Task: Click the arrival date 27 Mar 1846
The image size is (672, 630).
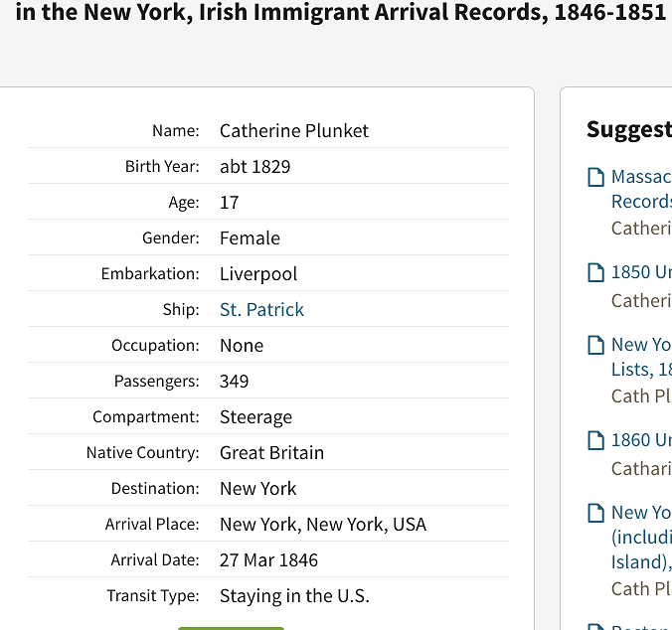Action: (x=268, y=560)
